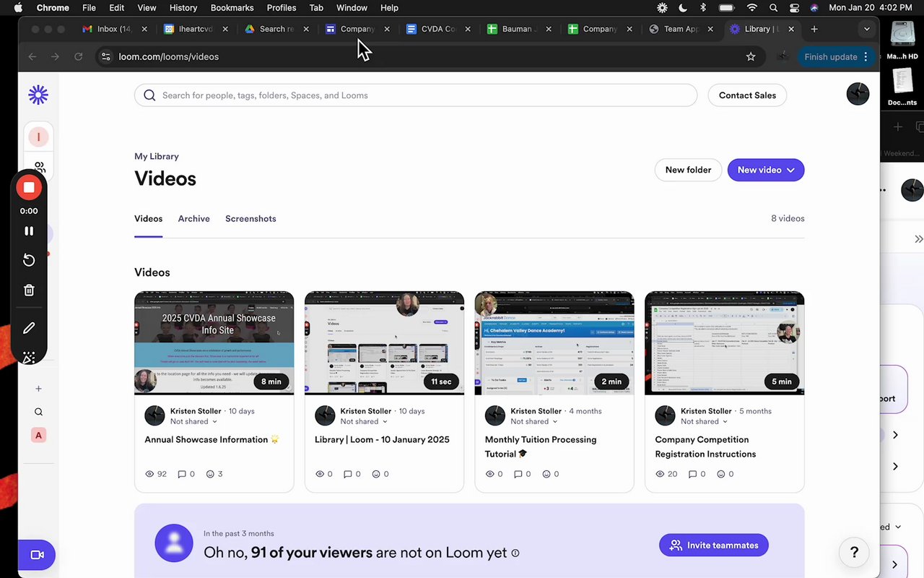This screenshot has width=924, height=578.
Task: Bookmark page with star icon
Action: [x=751, y=56]
